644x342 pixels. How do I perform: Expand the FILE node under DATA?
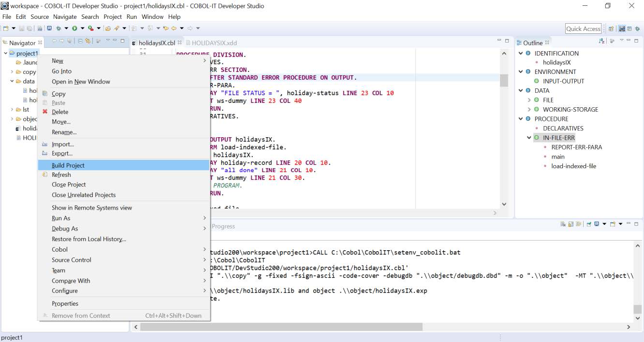529,100
